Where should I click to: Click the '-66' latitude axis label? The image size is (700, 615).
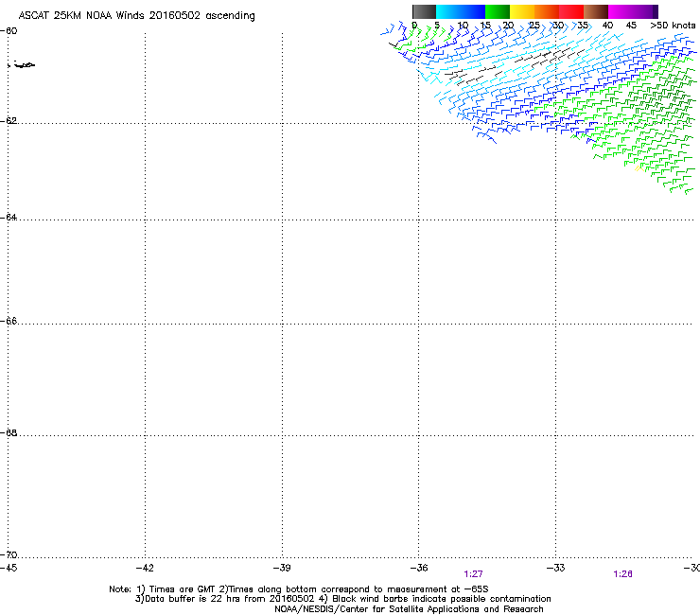click(9, 321)
